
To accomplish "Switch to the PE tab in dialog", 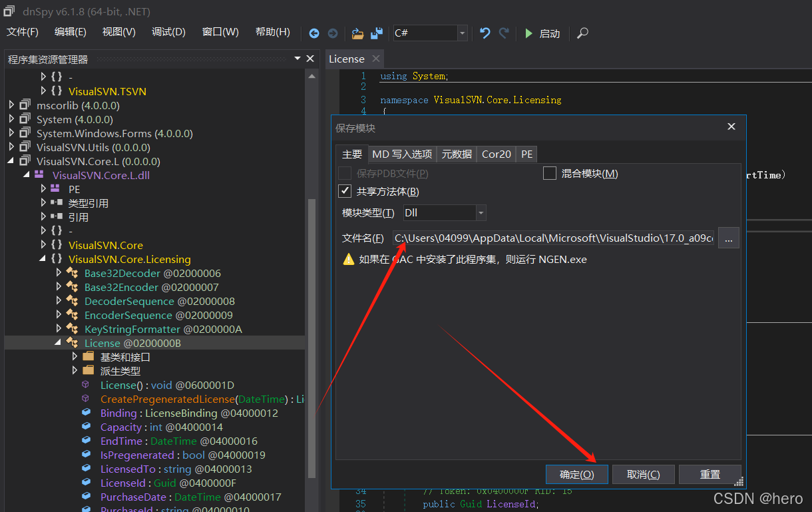I will coord(526,154).
